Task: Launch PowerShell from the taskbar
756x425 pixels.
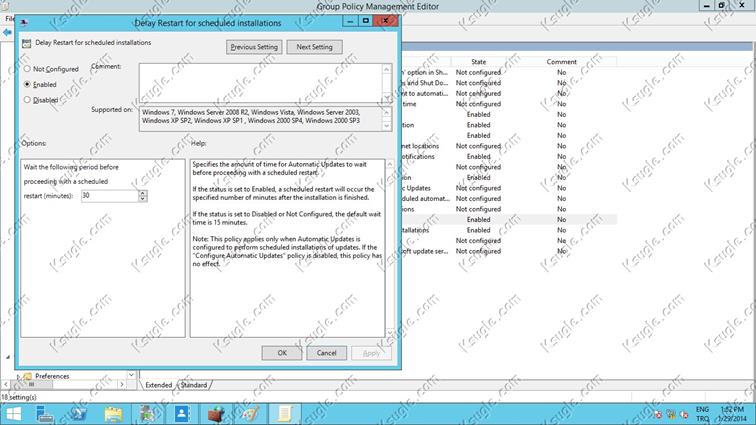Action: (x=78, y=414)
